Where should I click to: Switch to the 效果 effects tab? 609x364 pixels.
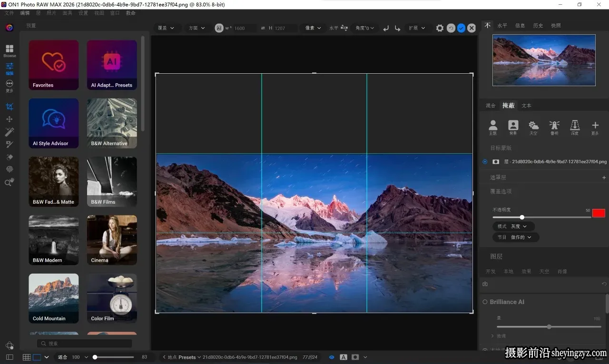coord(526,271)
